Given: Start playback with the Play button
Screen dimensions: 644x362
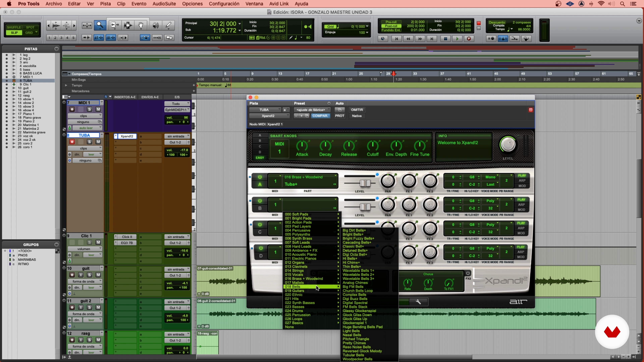Looking at the screenshot, I should point(457,39).
